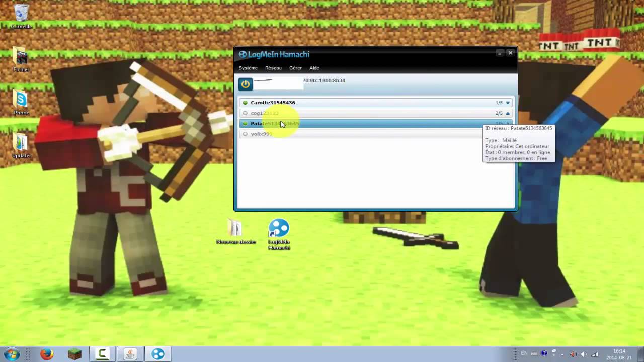
Task: Click the LogMeIn Hamachi title logo
Action: (x=274, y=54)
